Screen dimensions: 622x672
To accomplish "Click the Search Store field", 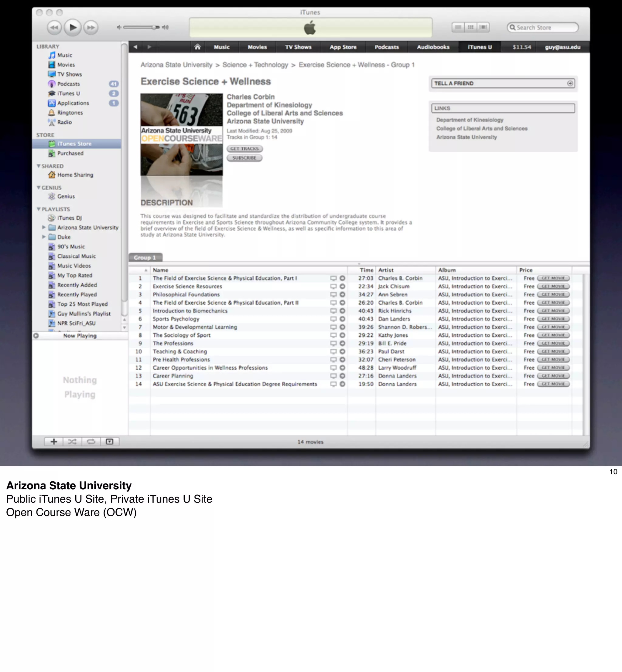I will (542, 28).
